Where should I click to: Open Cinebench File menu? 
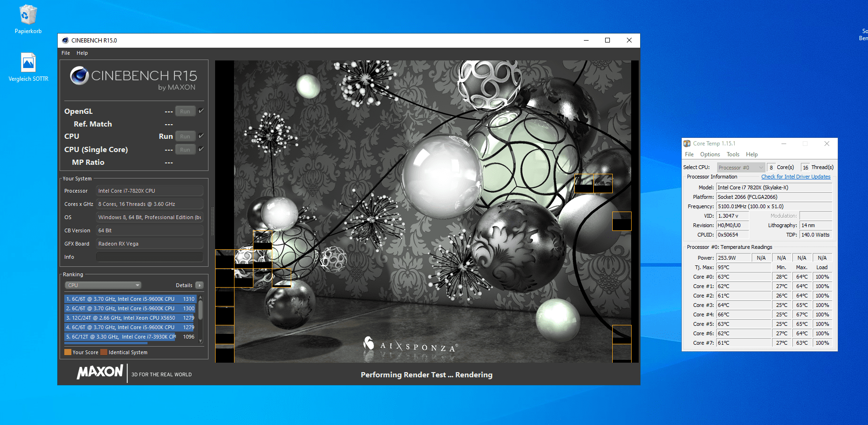(66, 53)
